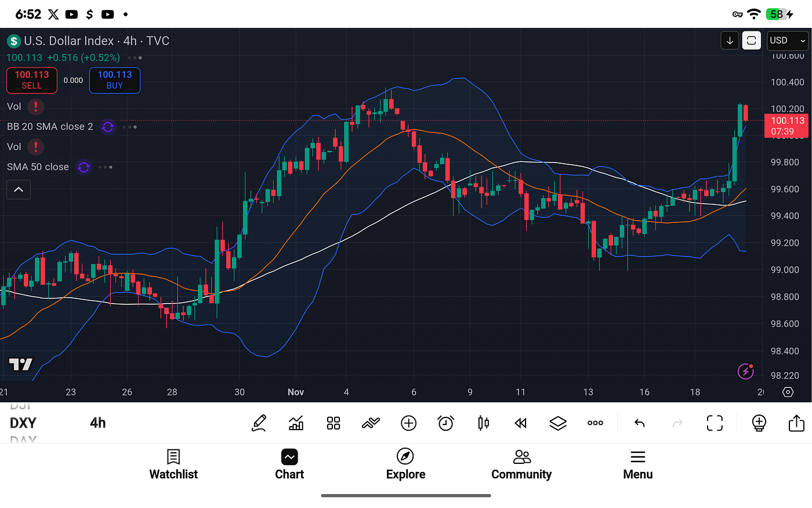The height and width of the screenshot is (508, 812).
Task: Open the Community tab
Action: pyautogui.click(x=521, y=464)
